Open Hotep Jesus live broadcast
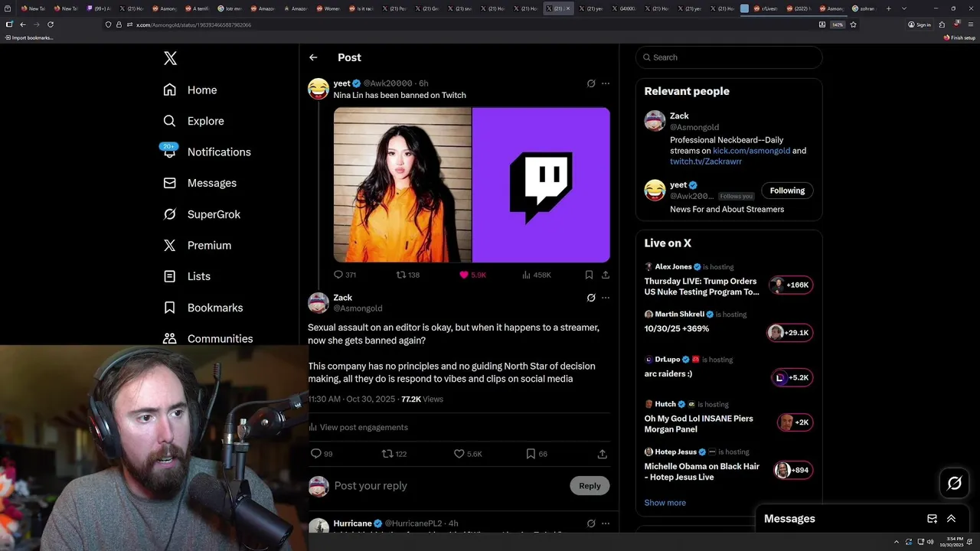 point(729,465)
